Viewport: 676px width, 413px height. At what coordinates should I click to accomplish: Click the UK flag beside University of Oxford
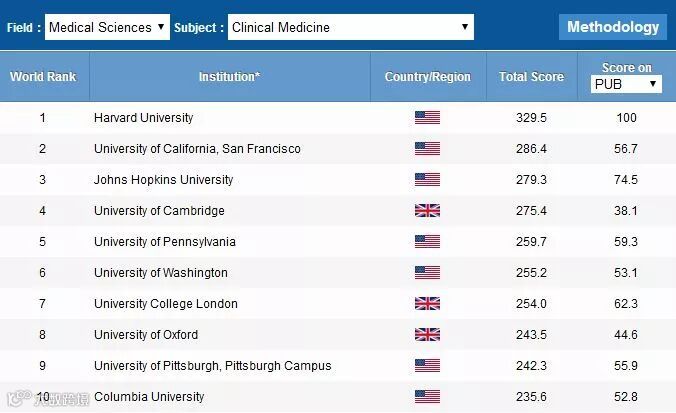427,335
